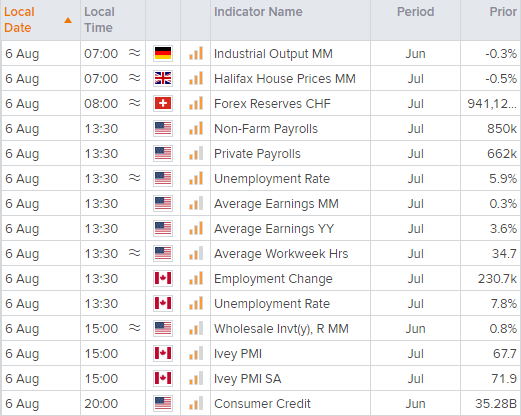Click the Canadian flag beside Ivey PMI SA
The width and height of the screenshot is (521, 416).
163,378
